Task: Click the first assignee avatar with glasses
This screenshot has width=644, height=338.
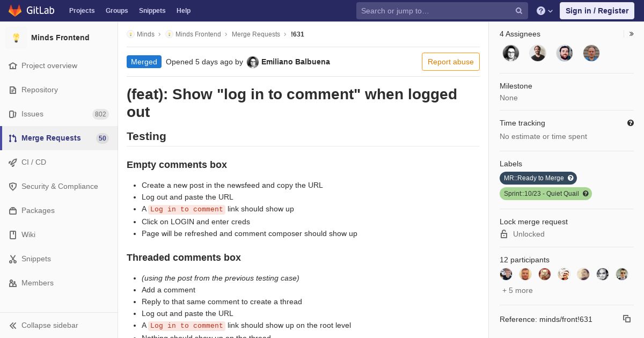Action: (511, 53)
